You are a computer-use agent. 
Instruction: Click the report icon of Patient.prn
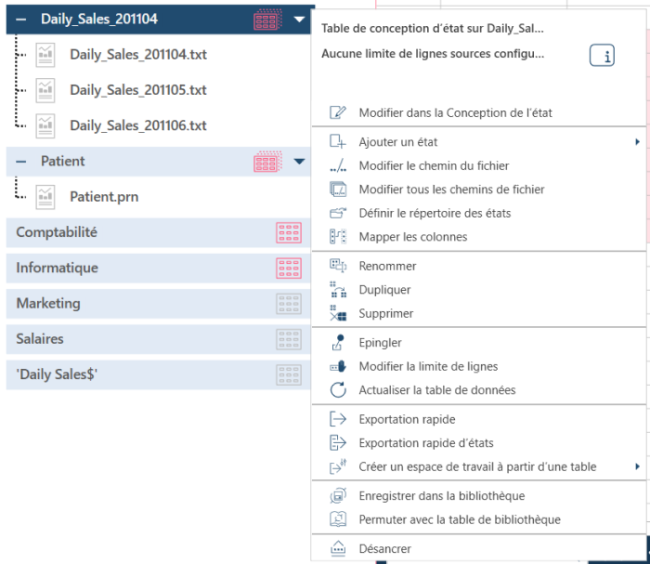(x=45, y=197)
